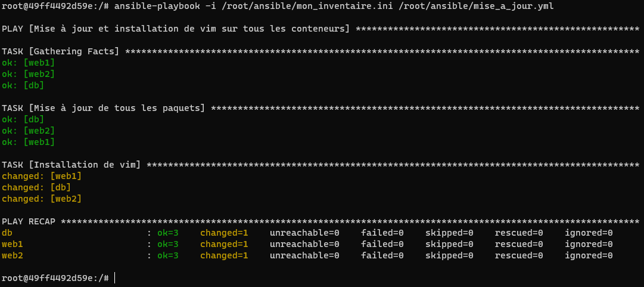Click failed=0 in the web2 recap row

click(x=382, y=255)
